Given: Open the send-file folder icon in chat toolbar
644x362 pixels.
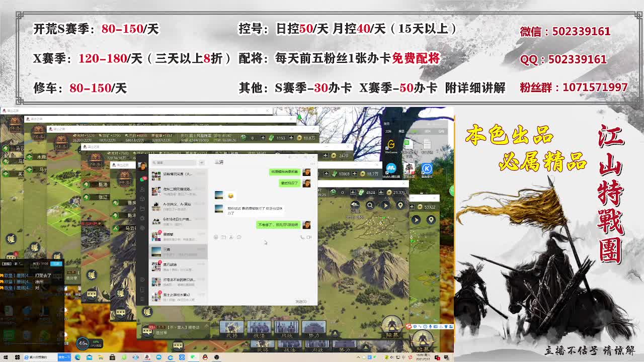Looking at the screenshot, I should pyautogui.click(x=224, y=237).
